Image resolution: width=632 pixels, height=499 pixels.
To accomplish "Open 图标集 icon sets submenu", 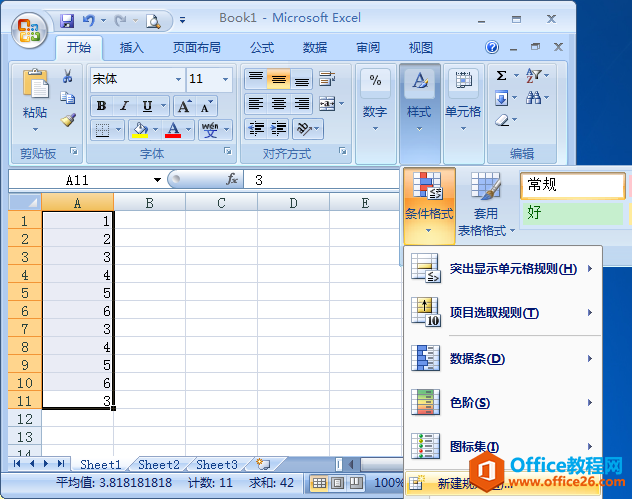I will (x=503, y=446).
